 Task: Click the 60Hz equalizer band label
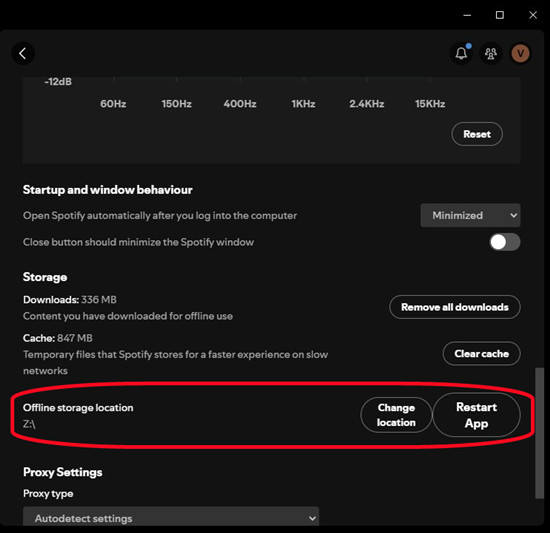coord(113,104)
